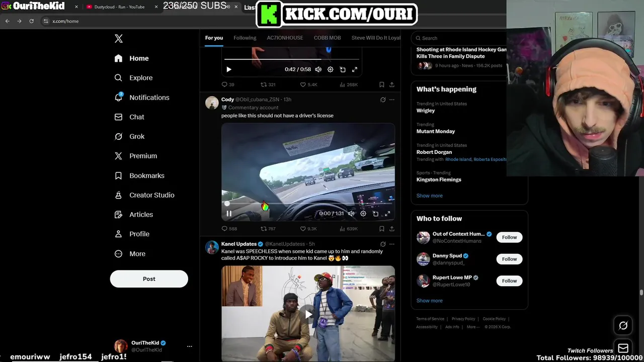The width and height of the screenshot is (644, 362).
Task: Open Grok from the sidebar
Action: [129, 136]
